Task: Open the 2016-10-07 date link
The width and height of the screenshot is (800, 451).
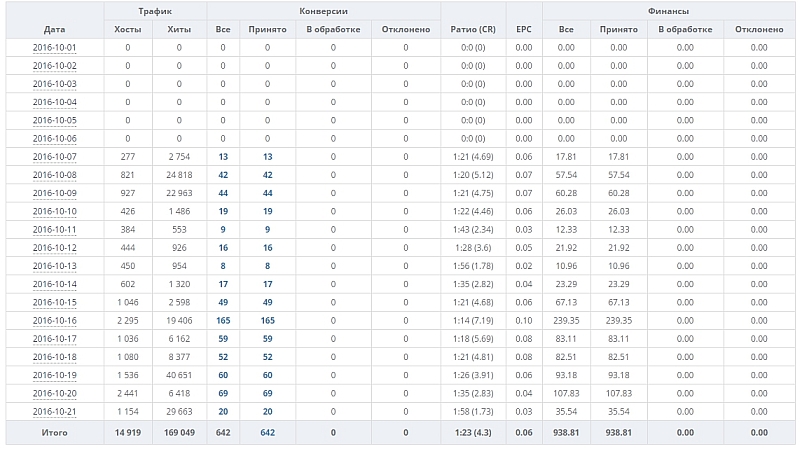Action: click(54, 156)
